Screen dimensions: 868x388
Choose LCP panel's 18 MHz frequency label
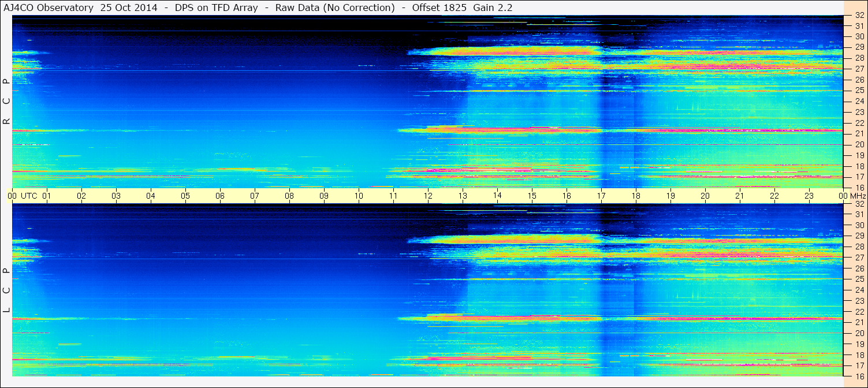859,355
